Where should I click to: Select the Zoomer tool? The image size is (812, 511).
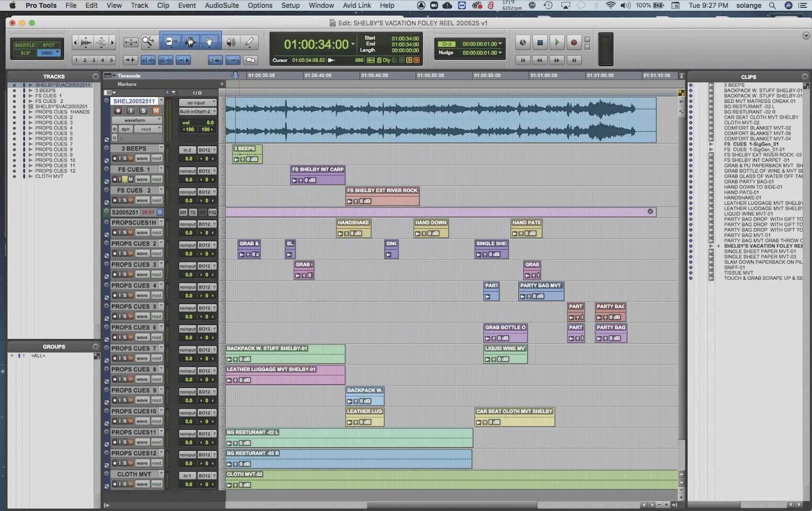tap(148, 42)
